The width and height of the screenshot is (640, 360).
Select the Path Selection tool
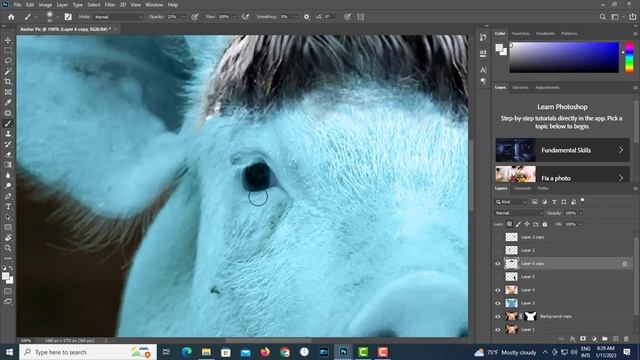[x=8, y=217]
